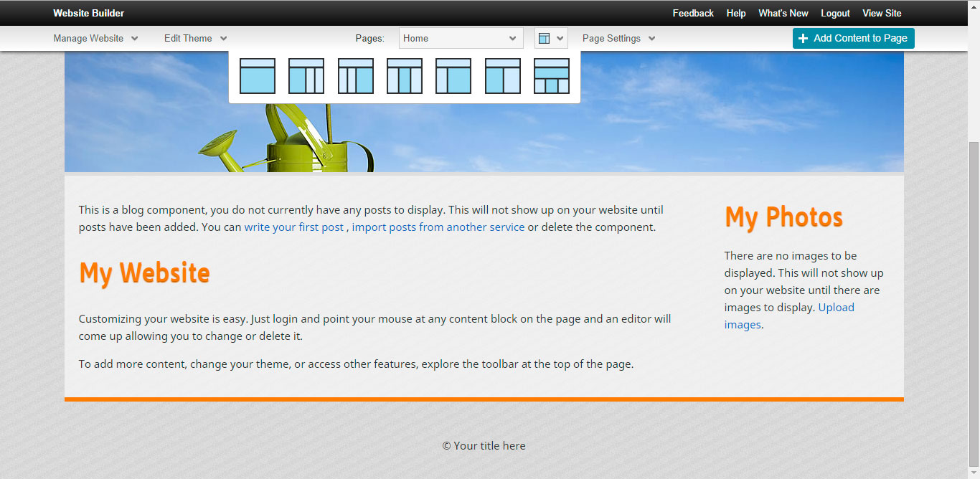Click the 'My Website' heading
Screen dimensions: 980x479
tap(144, 273)
